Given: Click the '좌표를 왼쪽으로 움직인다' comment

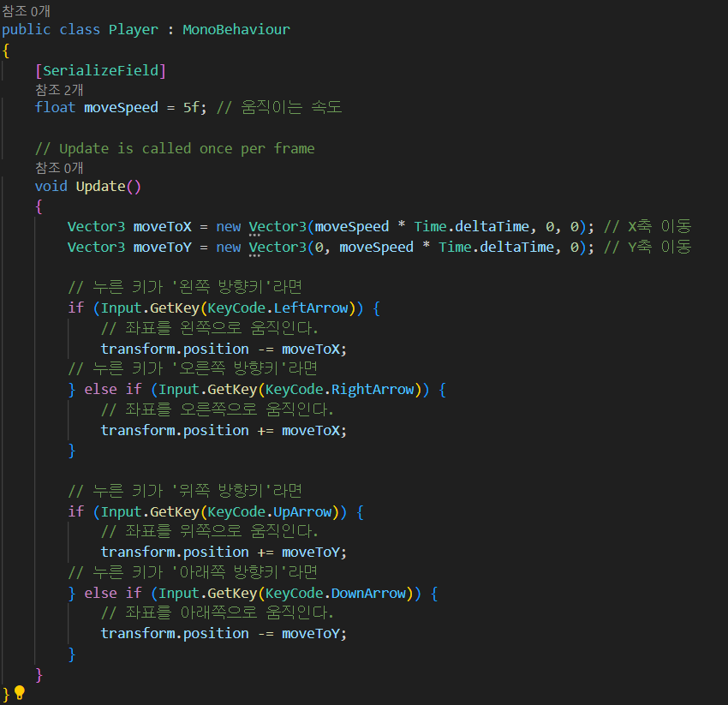Looking at the screenshot, I should click(x=210, y=328).
